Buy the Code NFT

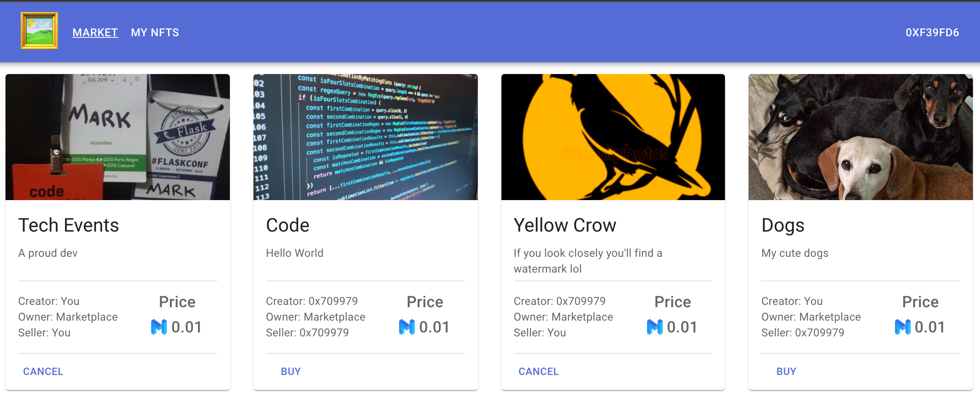coord(291,371)
